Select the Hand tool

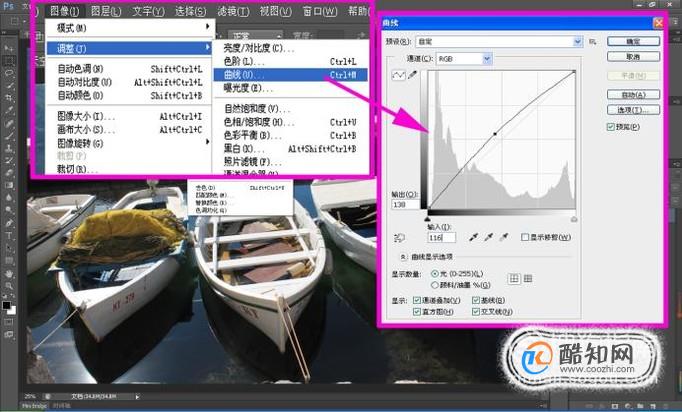click(9, 274)
